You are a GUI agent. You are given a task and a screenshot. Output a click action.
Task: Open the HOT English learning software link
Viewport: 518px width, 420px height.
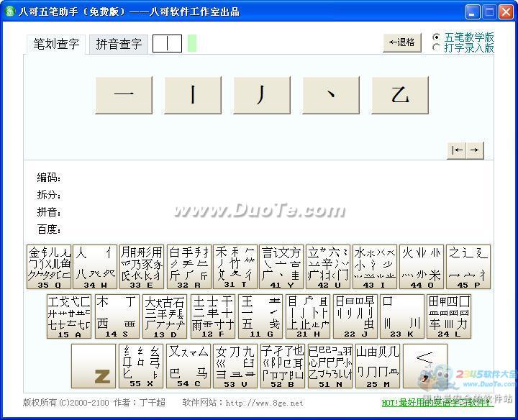[x=437, y=403]
